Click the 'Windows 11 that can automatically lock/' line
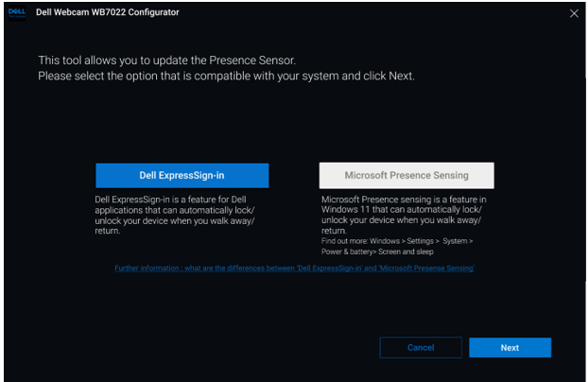 click(403, 210)
